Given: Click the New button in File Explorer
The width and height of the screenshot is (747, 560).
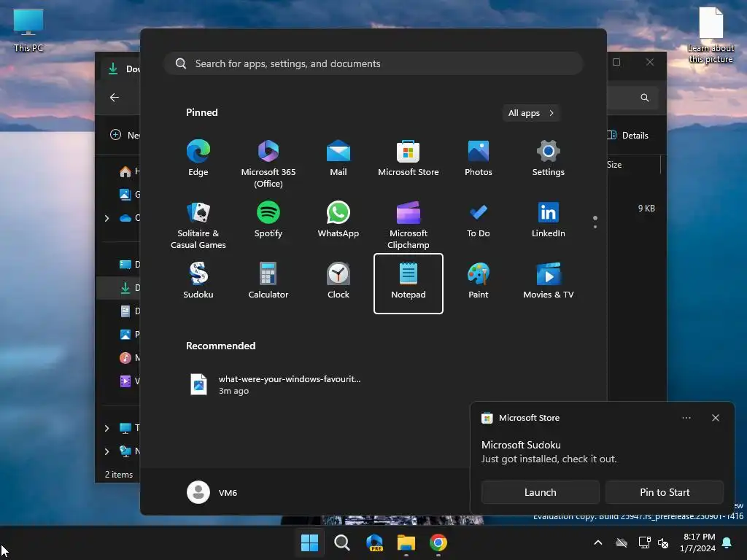Looking at the screenshot, I should 125,135.
